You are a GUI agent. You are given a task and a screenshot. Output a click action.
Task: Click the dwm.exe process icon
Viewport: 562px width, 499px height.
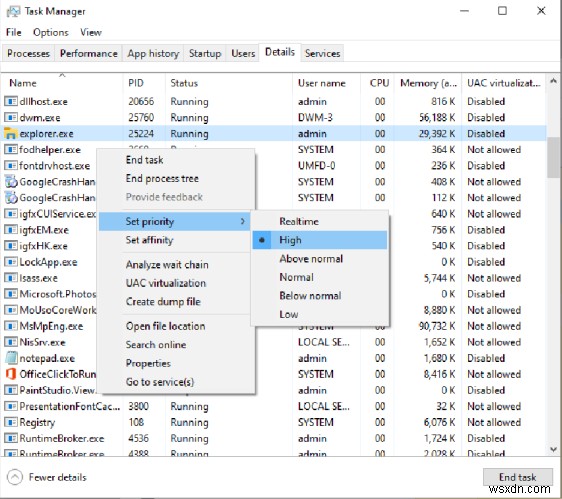click(x=10, y=118)
